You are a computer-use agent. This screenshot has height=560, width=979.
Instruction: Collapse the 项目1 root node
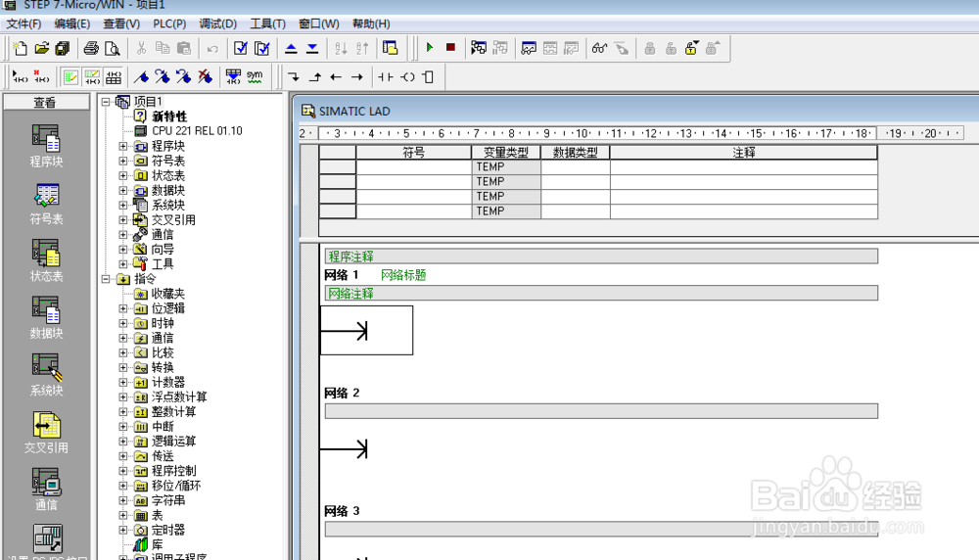pyautogui.click(x=106, y=102)
